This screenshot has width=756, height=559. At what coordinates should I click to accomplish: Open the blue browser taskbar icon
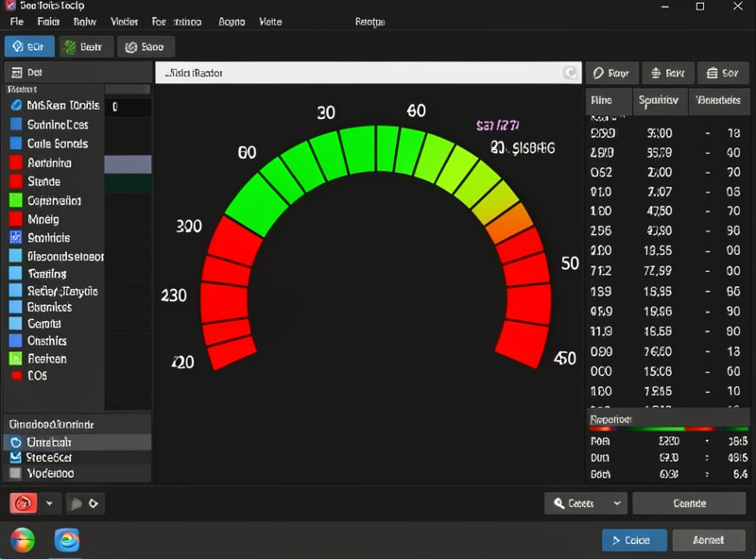[x=67, y=540]
